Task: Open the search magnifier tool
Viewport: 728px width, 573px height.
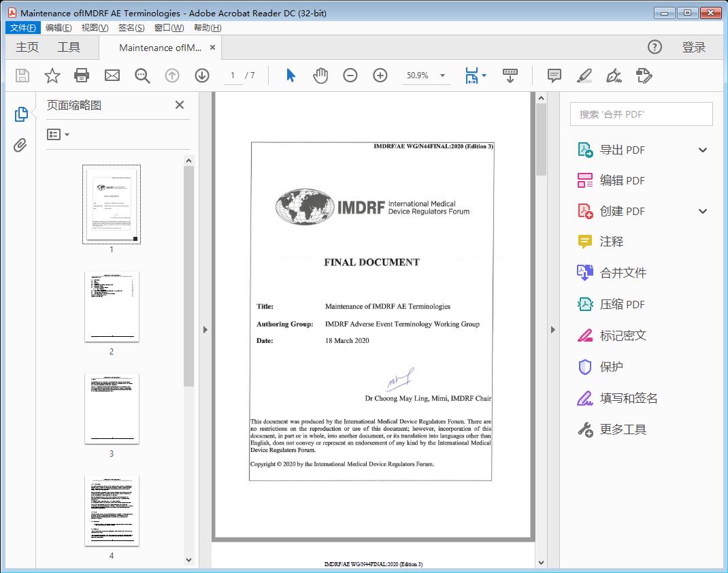Action: tap(142, 76)
